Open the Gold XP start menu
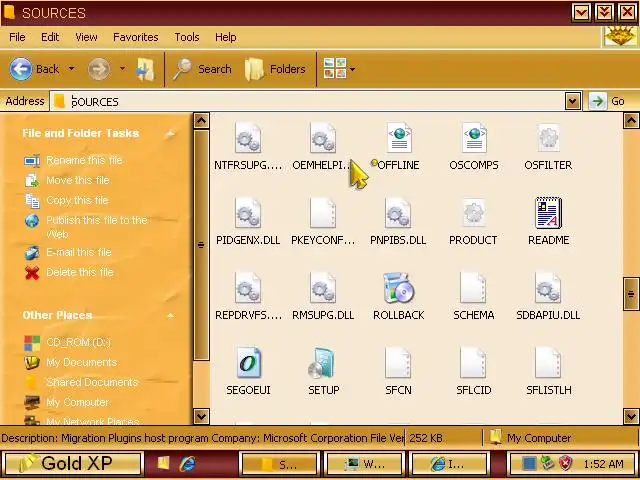This screenshot has height=480, width=640. 73,463
